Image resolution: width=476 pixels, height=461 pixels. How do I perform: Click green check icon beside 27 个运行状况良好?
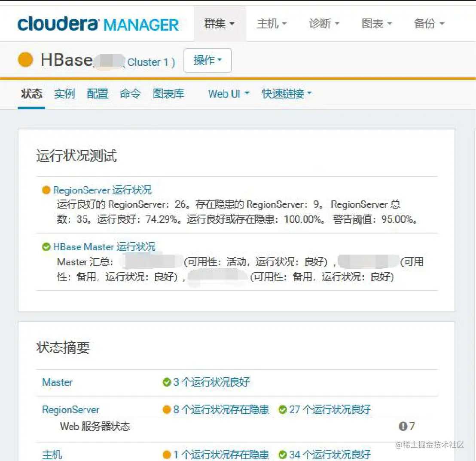(x=283, y=410)
